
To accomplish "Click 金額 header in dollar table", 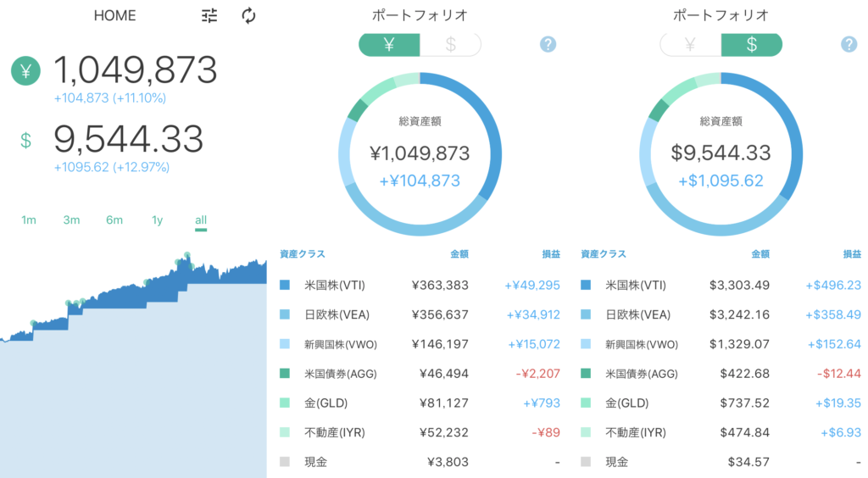I will 760,254.
